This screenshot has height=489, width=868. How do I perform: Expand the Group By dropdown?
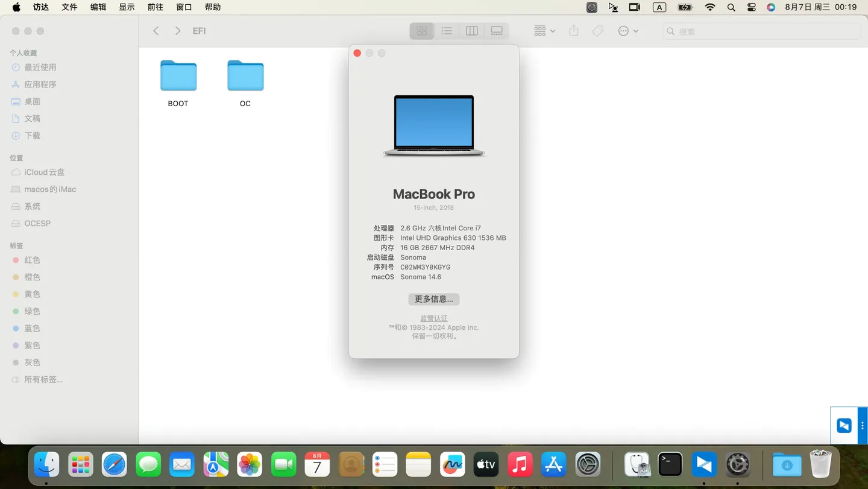544,31
